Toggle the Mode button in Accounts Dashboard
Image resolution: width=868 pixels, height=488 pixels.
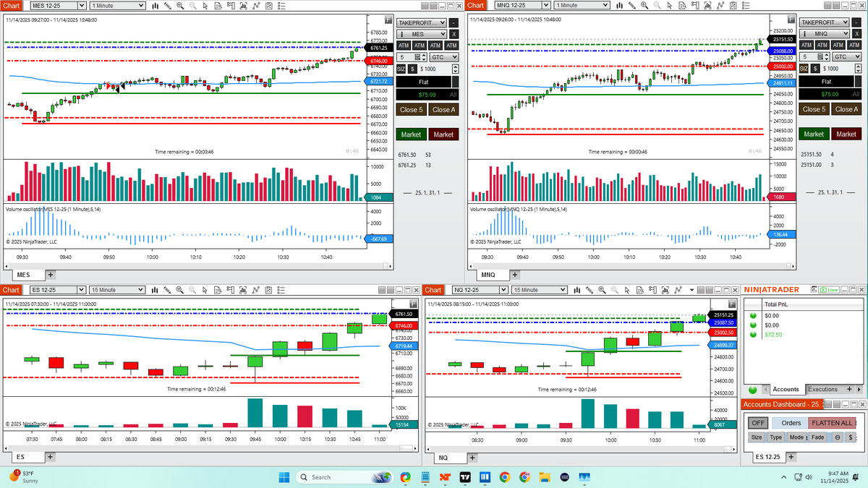[796, 437]
